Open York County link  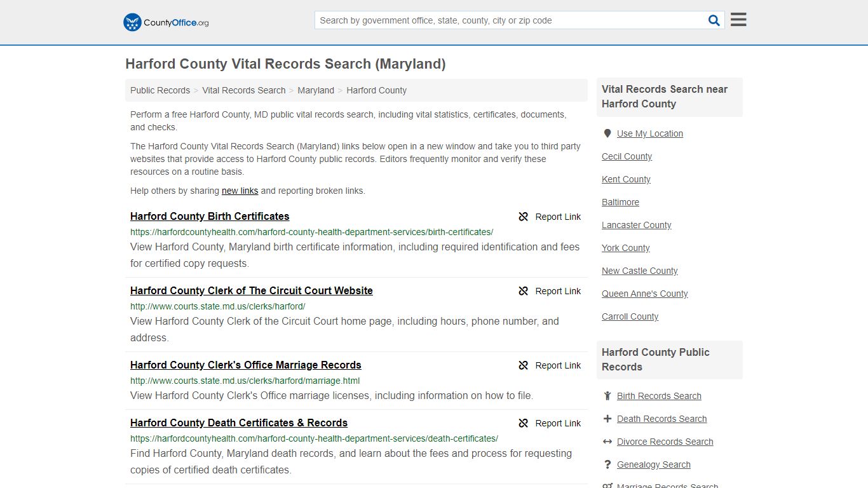click(625, 248)
